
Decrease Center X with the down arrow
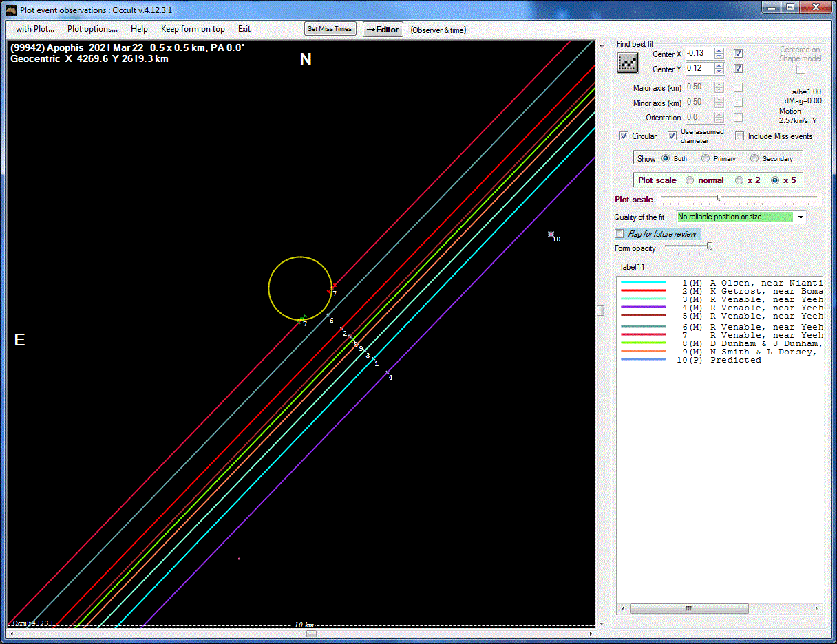click(720, 57)
